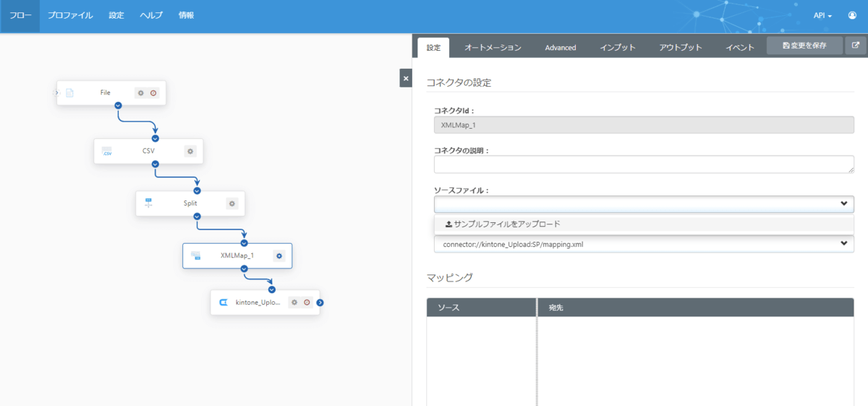The image size is (868, 406).
Task: Open the プロファイル menu
Action: (x=70, y=15)
